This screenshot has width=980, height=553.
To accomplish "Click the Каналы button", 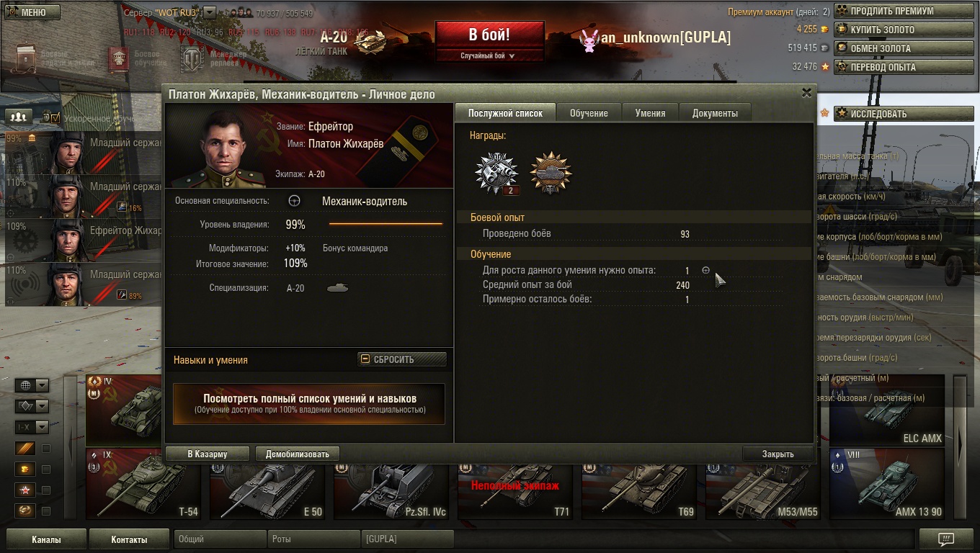I will (46, 539).
